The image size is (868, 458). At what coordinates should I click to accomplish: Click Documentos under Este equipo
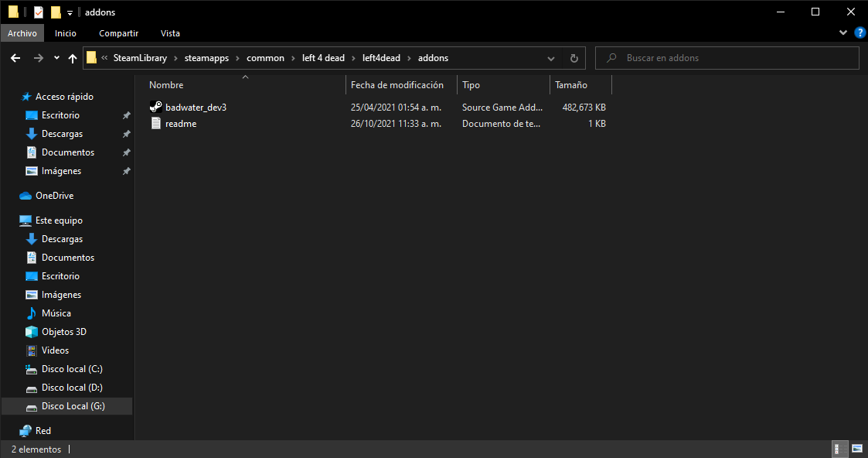[67, 258]
